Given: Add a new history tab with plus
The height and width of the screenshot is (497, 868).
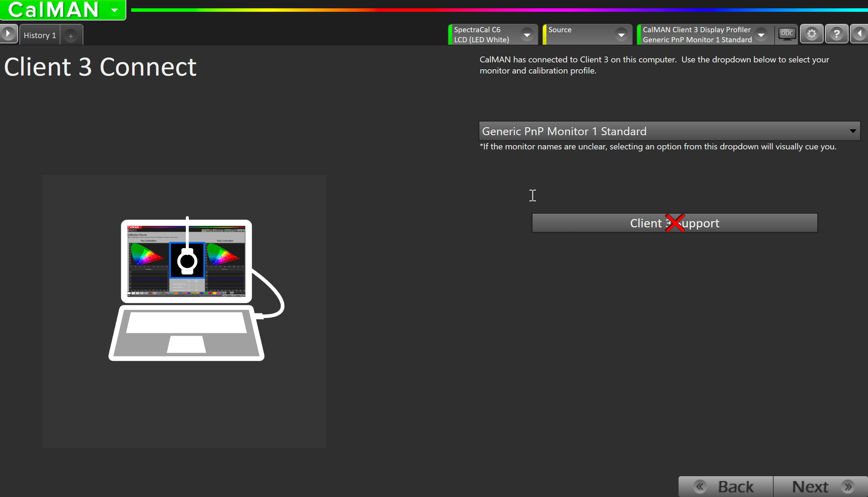Looking at the screenshot, I should [71, 36].
